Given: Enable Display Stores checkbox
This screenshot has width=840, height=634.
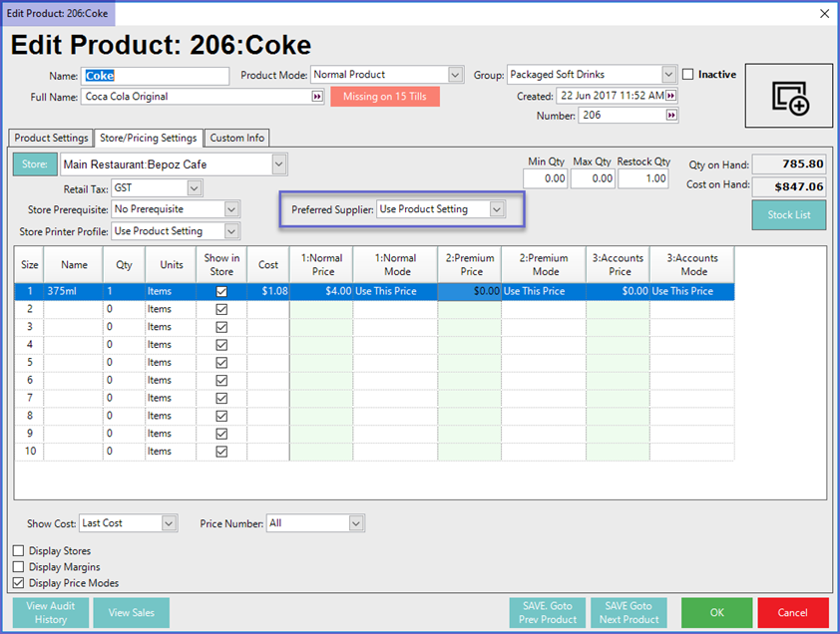Looking at the screenshot, I should coord(19,551).
